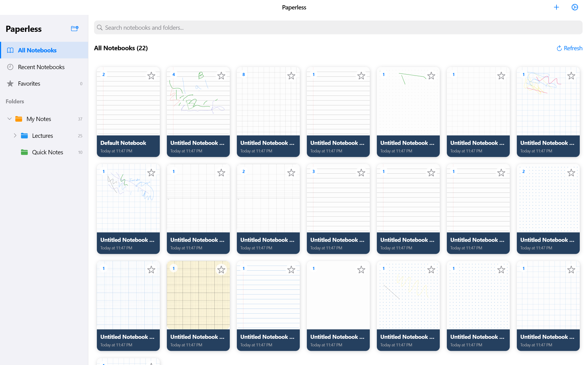The height and width of the screenshot is (365, 588).
Task: Click the search notebooks and folders field
Action: coord(338,28)
